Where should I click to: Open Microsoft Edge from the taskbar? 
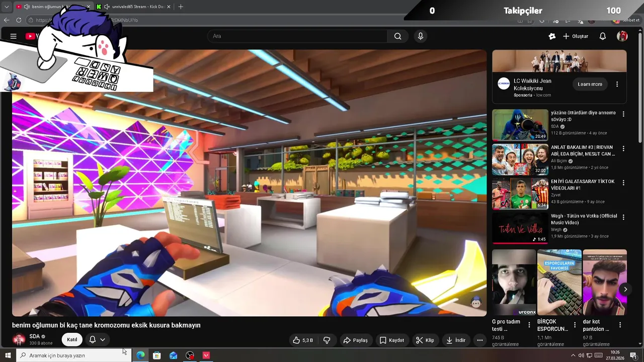[140, 355]
